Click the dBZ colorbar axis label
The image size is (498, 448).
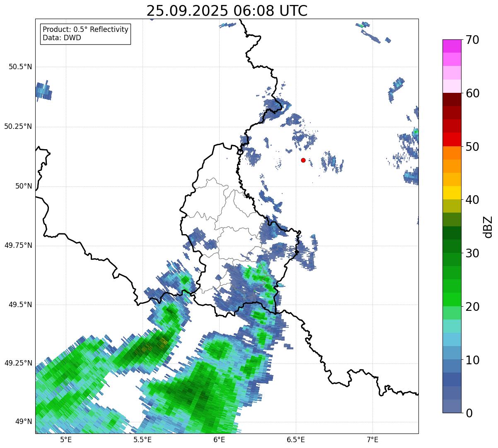[488, 226]
